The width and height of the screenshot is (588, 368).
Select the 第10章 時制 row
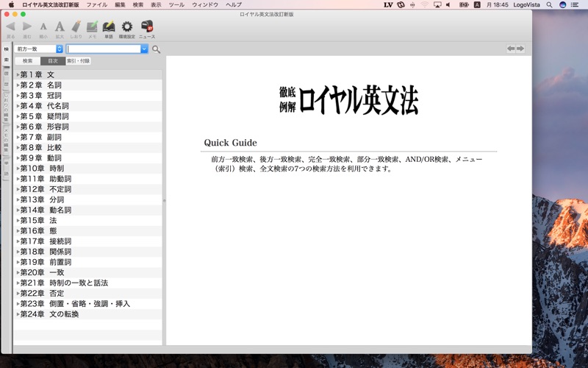point(87,169)
